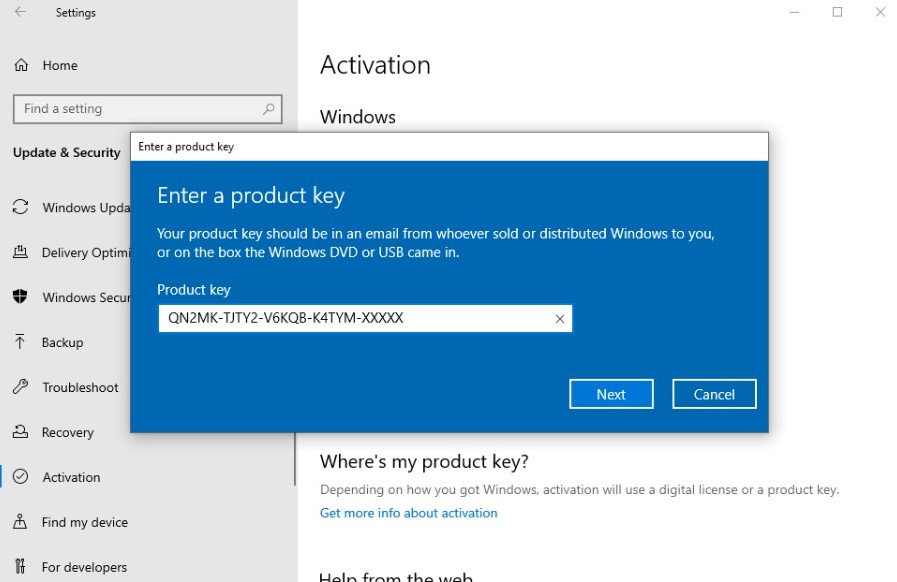Click the Where's my product key? heading
Screen dimensions: 897x582
coord(424,461)
